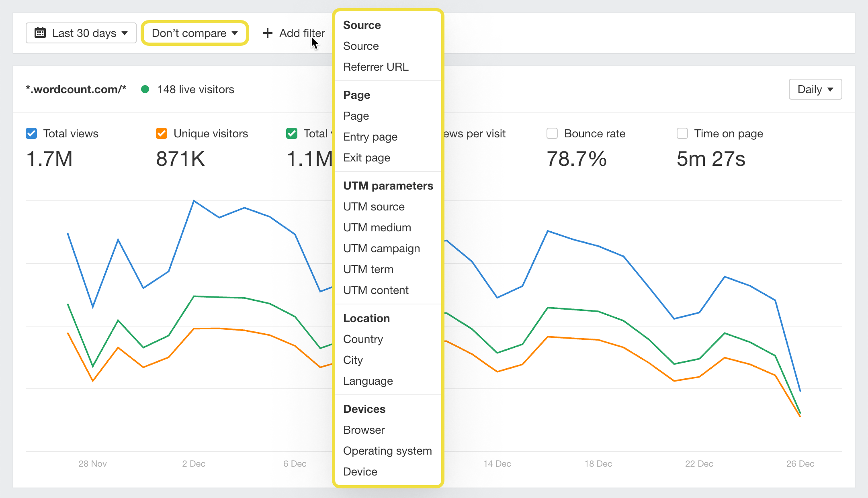Choose Operating system filter option
Viewport: 868px width, 498px height.
[x=387, y=451]
